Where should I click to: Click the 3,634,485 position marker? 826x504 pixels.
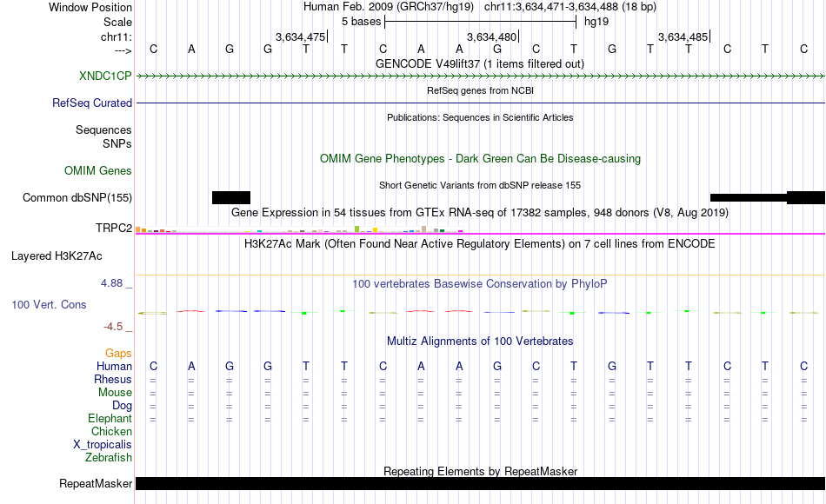(x=683, y=36)
